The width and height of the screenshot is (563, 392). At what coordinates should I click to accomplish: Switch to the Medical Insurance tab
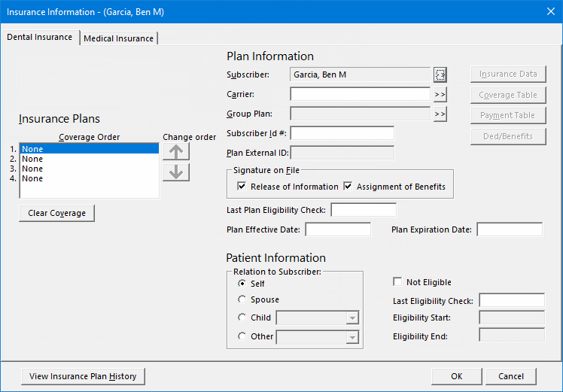coord(119,38)
